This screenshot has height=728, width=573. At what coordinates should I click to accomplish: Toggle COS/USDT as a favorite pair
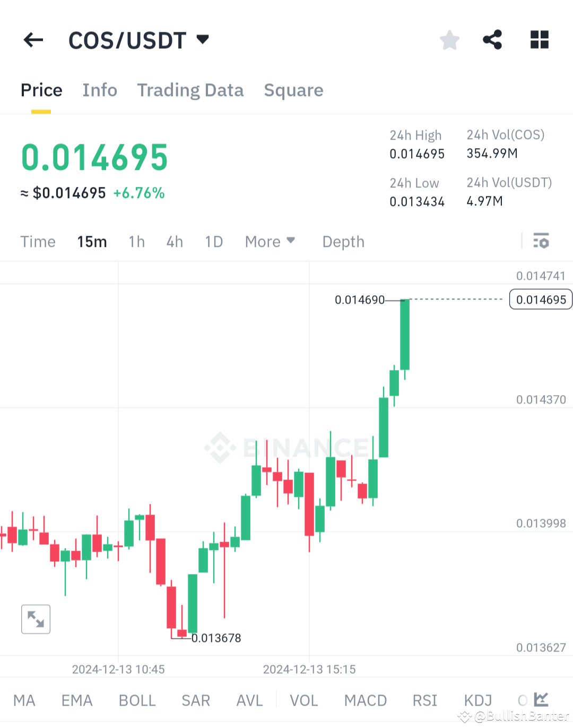[x=449, y=39]
